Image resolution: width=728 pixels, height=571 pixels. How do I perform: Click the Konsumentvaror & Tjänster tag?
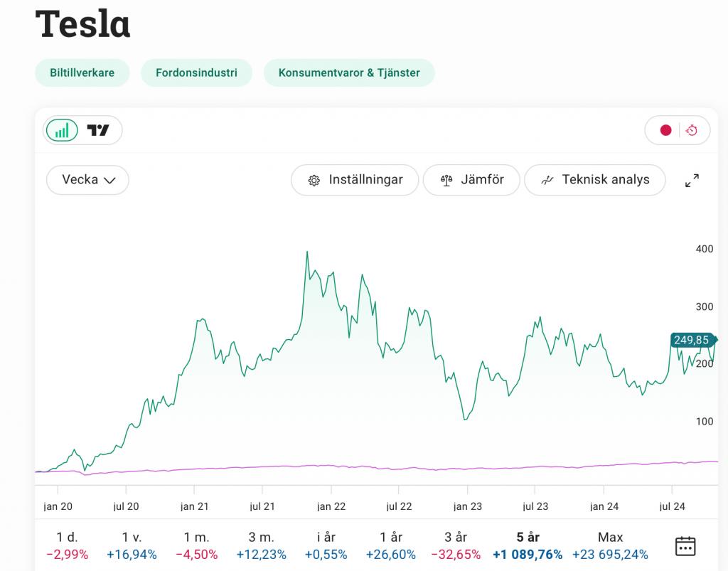(349, 73)
